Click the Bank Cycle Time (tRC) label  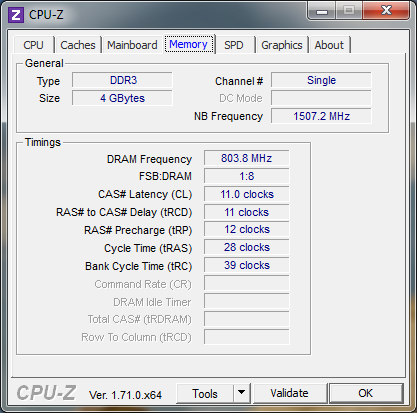(139, 266)
